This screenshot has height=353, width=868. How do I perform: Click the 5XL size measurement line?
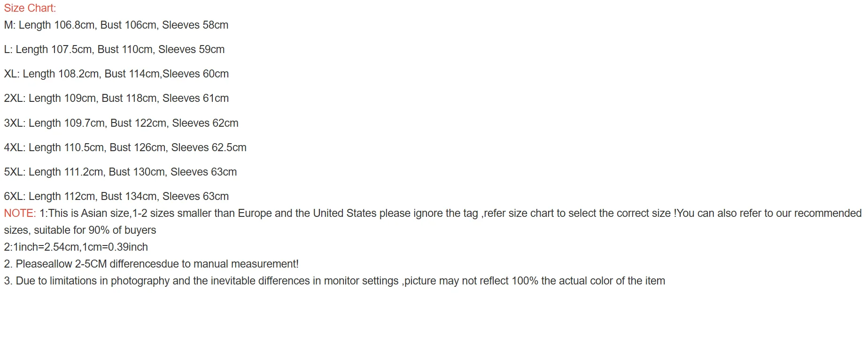(120, 172)
